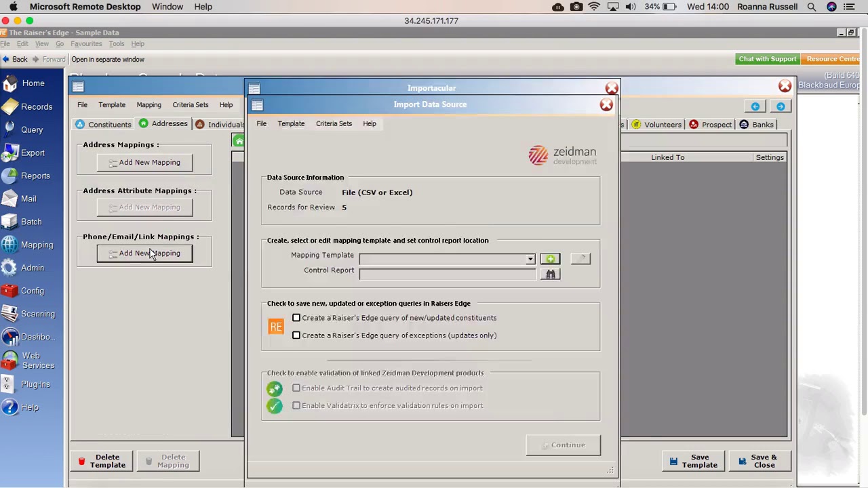This screenshot has width=868, height=488.
Task: Open Export in the sidebar
Action: point(24,152)
